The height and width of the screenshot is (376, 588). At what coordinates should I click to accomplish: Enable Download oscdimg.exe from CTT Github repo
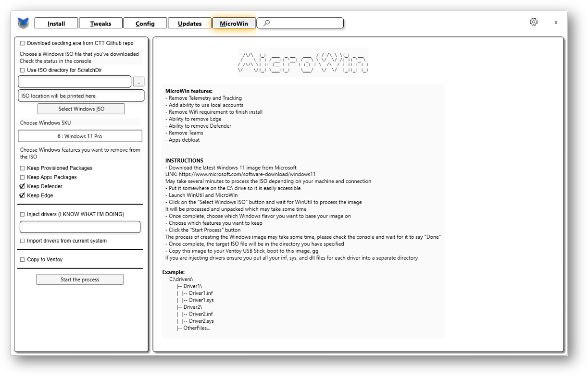coord(22,43)
